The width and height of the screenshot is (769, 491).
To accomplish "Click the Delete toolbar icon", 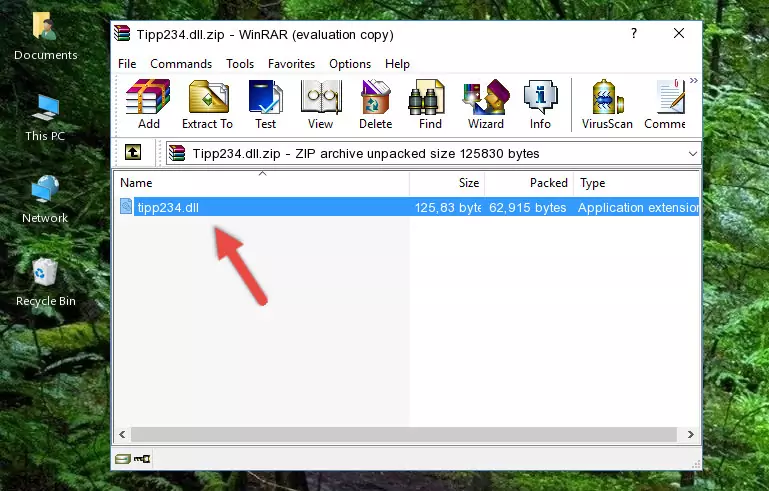I will (x=376, y=104).
